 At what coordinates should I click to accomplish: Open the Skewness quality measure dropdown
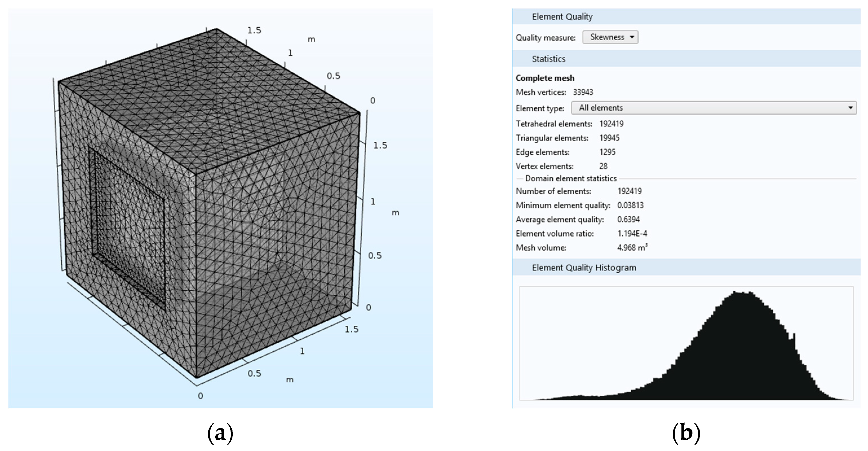[610, 37]
